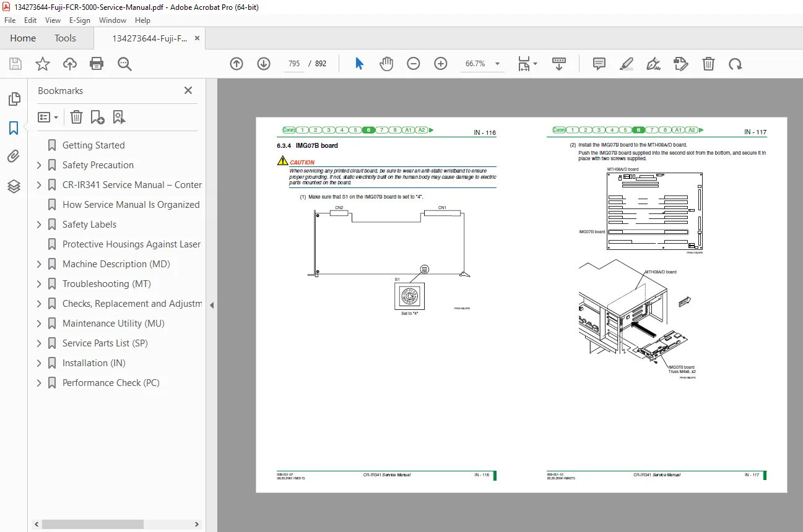Viewport: 803px width, 532px height.
Task: Expand the Machine Description (MD) bookmark
Action: point(39,264)
